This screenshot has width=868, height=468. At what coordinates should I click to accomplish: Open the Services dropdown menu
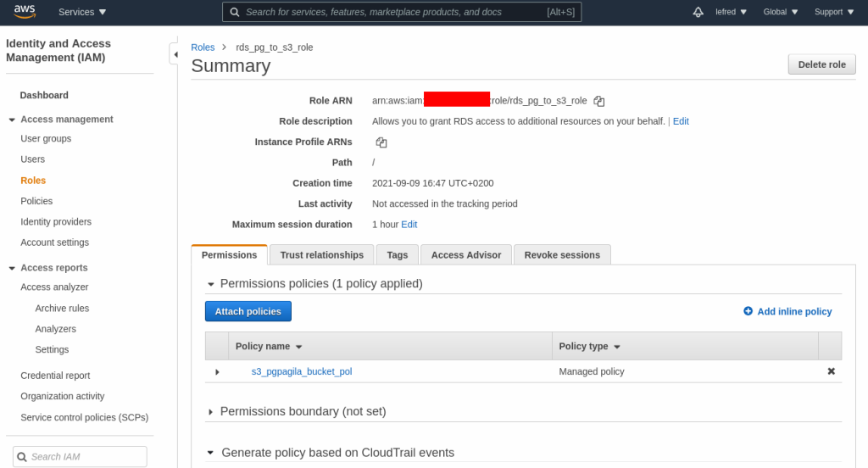82,12
